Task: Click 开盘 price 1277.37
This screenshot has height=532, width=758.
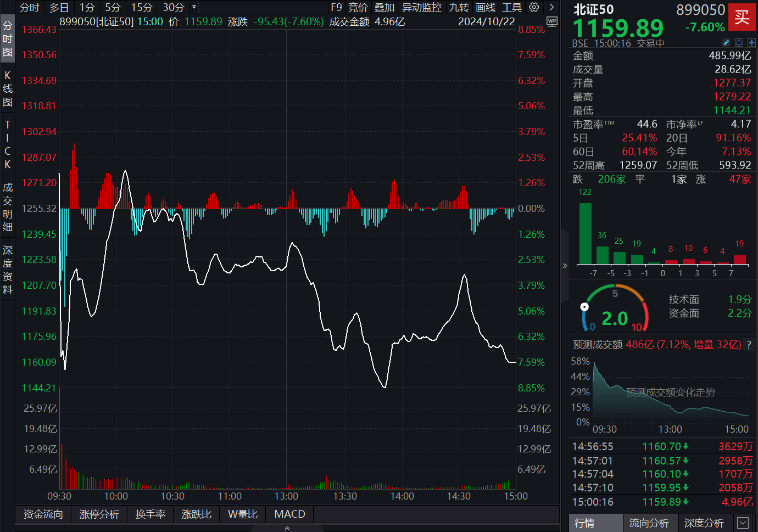Action: 732,83
